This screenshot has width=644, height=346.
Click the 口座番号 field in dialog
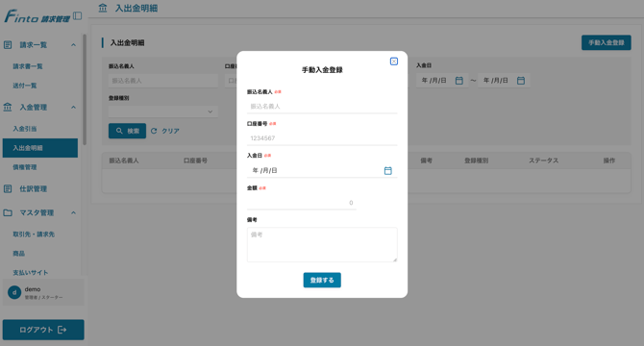click(x=322, y=138)
